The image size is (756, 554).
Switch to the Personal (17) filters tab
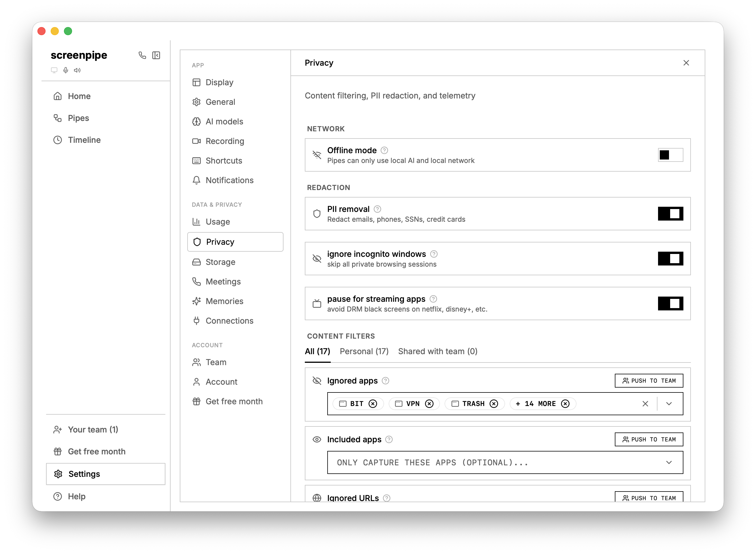click(364, 351)
